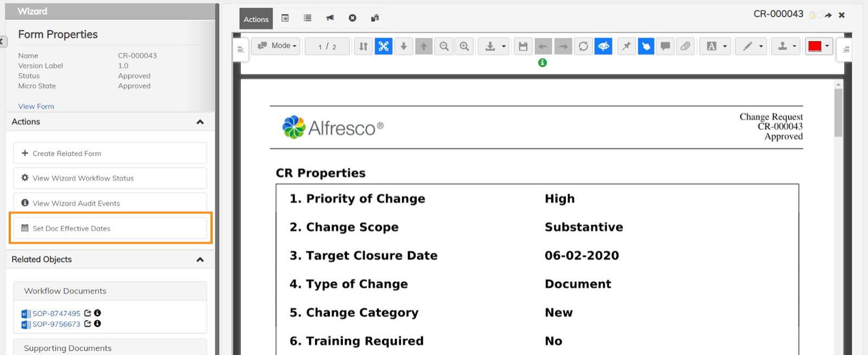Click the zoom in magnifier icon
Screen dimensions: 868x355
coord(464,47)
